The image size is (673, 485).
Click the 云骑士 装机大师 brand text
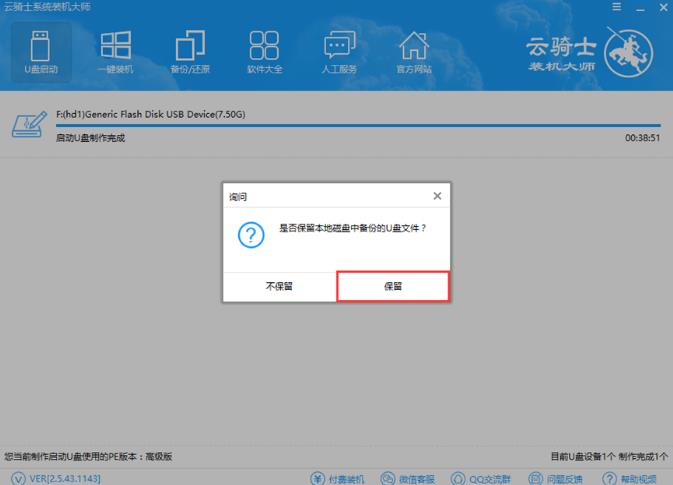(561, 54)
